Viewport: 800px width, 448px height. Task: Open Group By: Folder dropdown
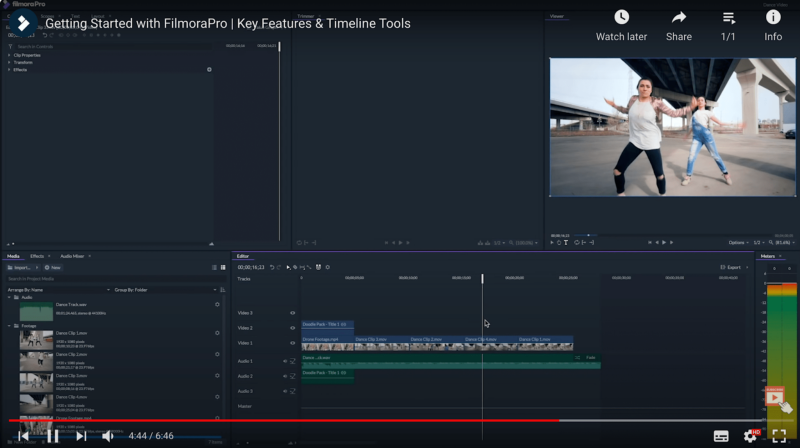165,290
